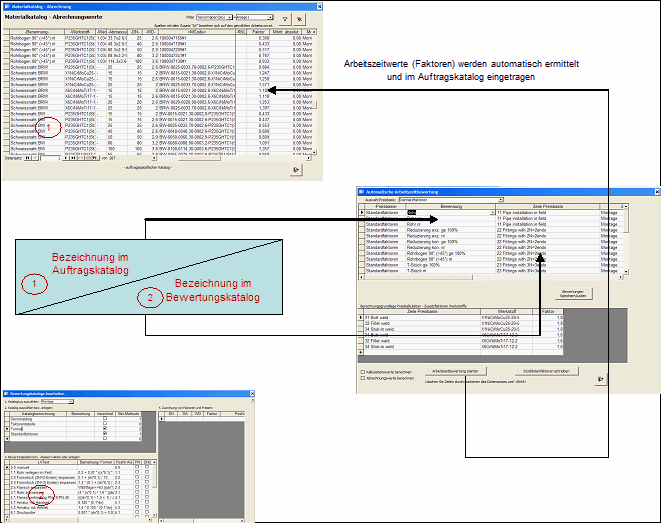Click the record number field in Materialkatalog navigator
The height and width of the screenshot is (525, 663).
point(49,157)
